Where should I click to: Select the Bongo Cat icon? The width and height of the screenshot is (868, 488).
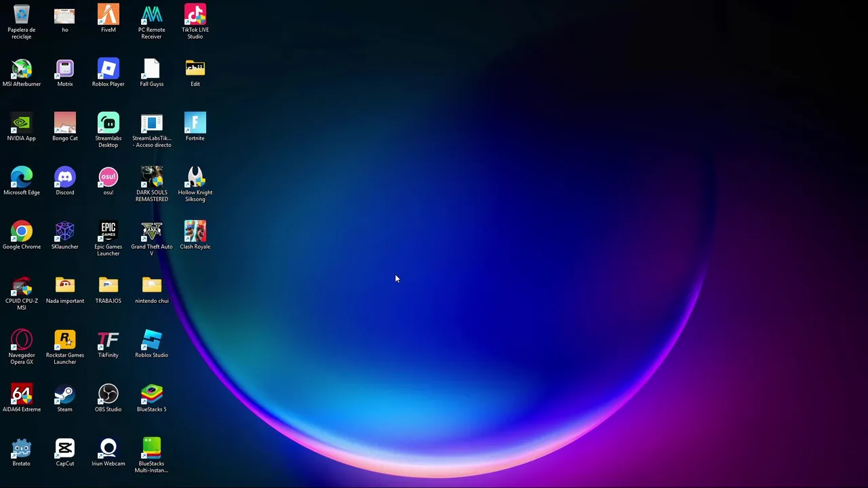click(65, 123)
